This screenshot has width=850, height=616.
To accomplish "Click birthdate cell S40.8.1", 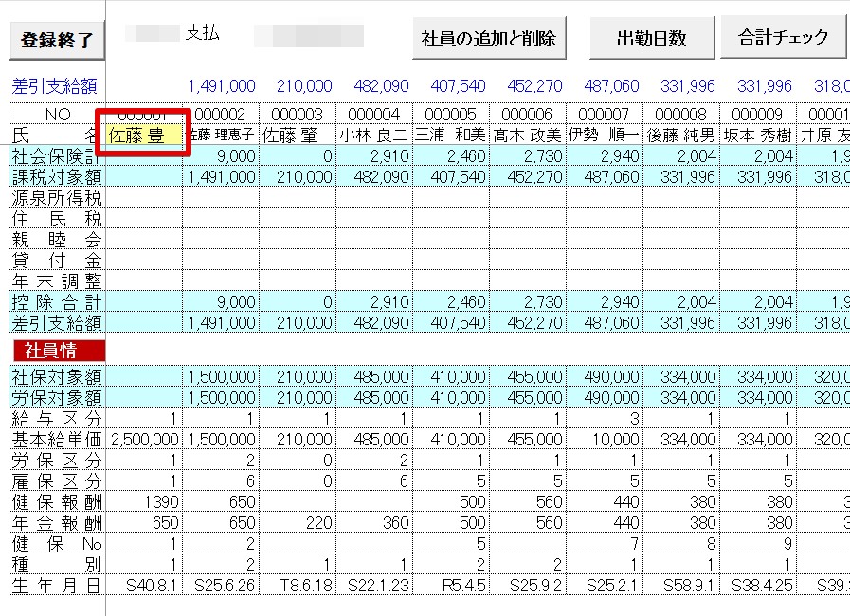I will click(x=144, y=586).
